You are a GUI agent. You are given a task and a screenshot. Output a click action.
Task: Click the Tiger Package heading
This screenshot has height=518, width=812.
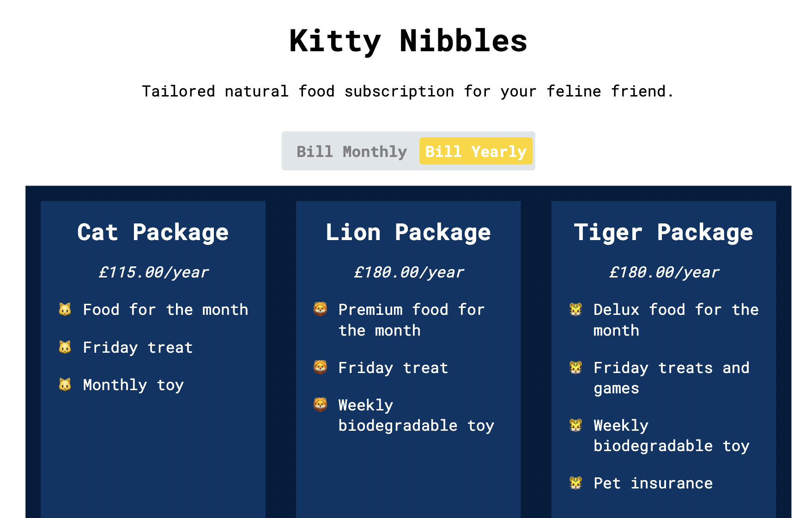[663, 232]
